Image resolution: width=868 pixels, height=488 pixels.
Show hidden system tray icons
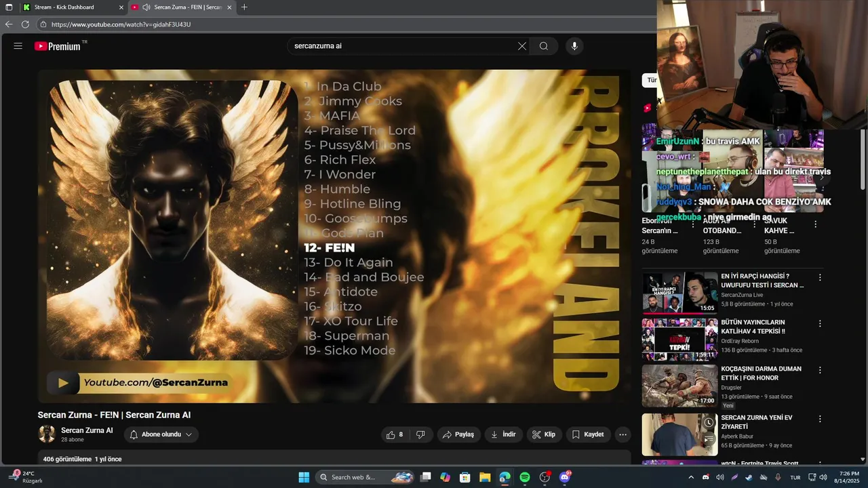691,477
